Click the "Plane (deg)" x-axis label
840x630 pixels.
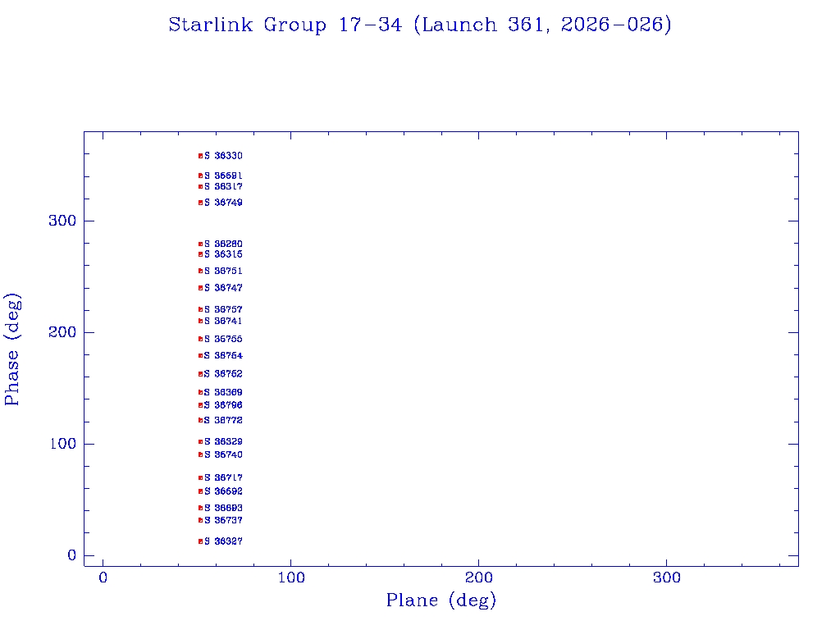pyautogui.click(x=441, y=601)
